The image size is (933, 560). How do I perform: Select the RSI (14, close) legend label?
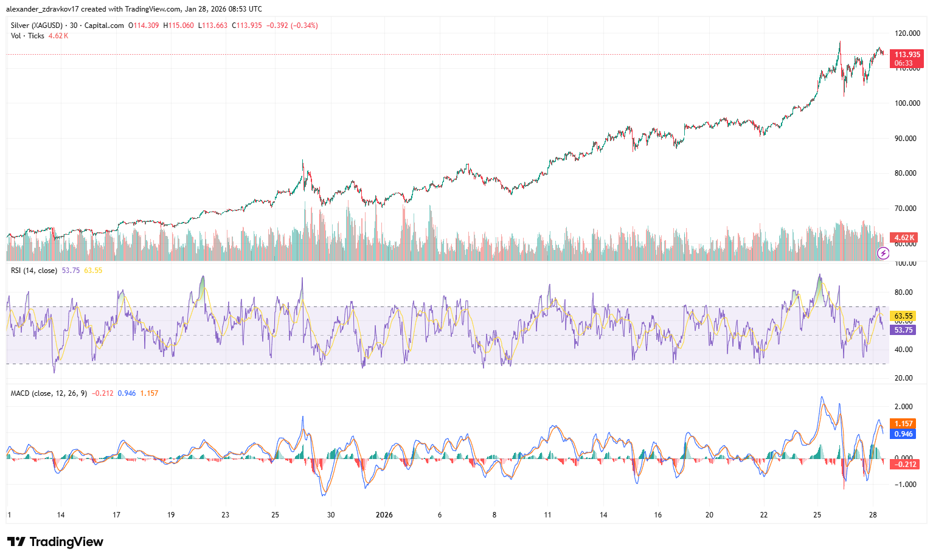[x=34, y=271]
